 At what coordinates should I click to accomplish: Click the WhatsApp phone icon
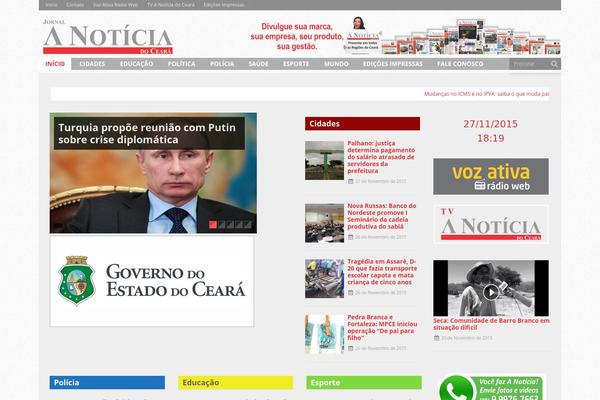pyautogui.click(x=455, y=389)
